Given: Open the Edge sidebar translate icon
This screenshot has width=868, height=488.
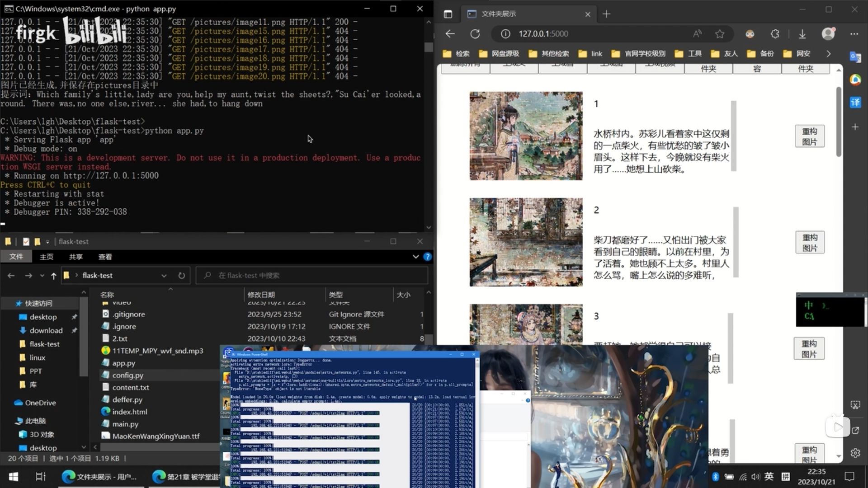Looking at the screenshot, I should [x=855, y=103].
